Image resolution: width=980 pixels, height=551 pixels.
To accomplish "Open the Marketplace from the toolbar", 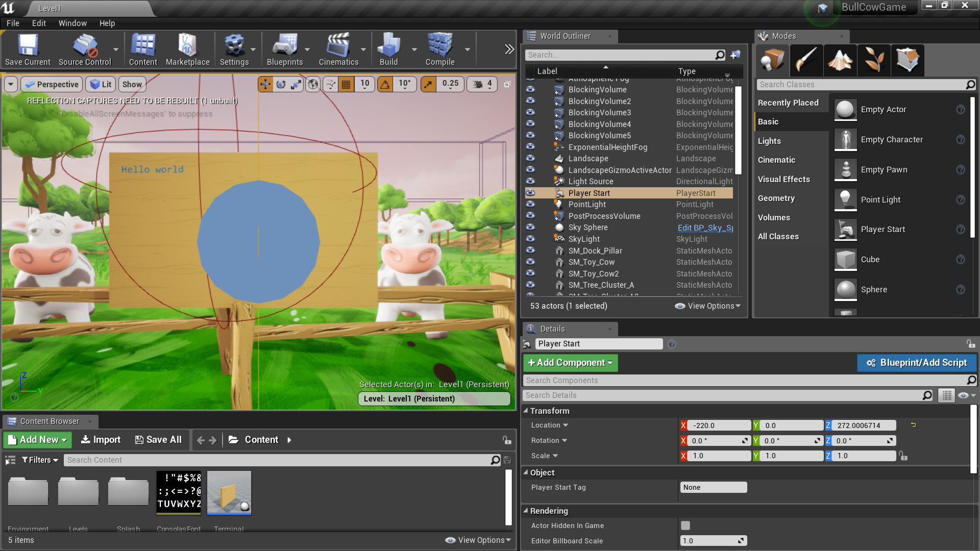I will [187, 49].
